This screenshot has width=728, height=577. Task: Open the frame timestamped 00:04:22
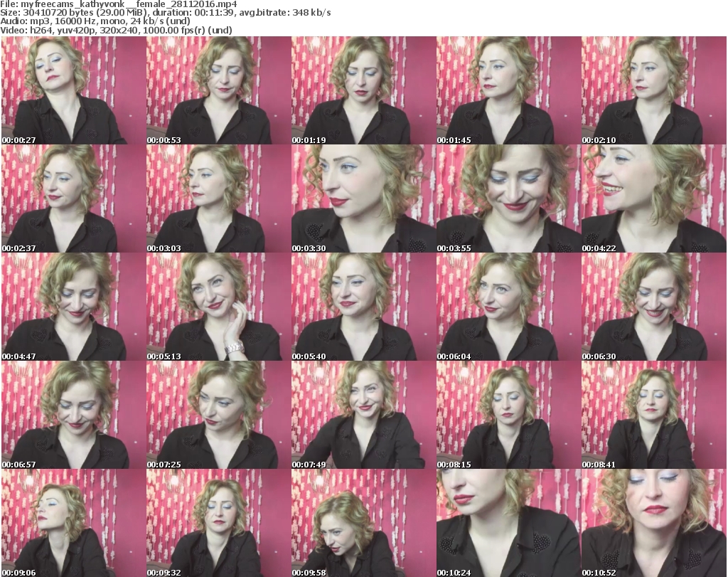click(x=653, y=198)
